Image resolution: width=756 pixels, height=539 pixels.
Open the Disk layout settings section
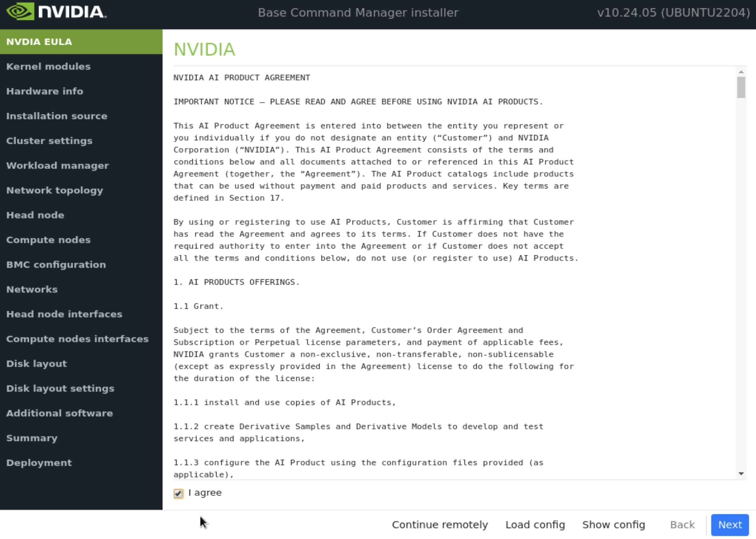click(x=60, y=388)
